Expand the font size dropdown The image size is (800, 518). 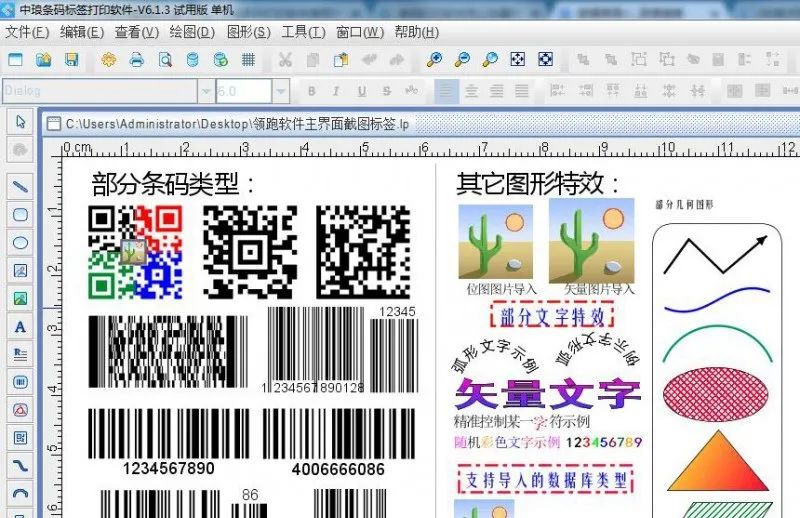[281, 91]
